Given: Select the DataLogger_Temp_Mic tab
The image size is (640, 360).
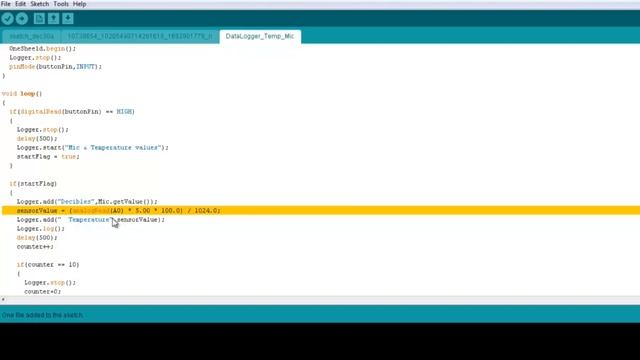Looking at the screenshot, I should [x=260, y=36].
